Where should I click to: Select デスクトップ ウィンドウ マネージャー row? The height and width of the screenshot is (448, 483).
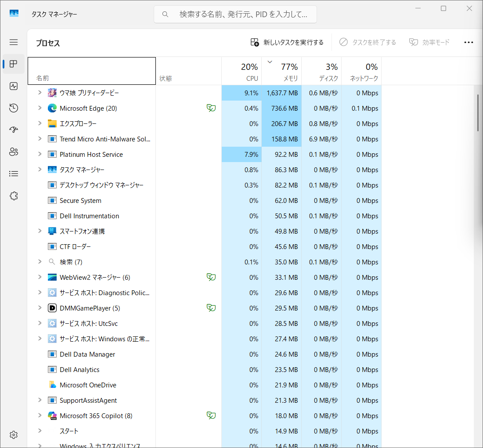(205, 185)
